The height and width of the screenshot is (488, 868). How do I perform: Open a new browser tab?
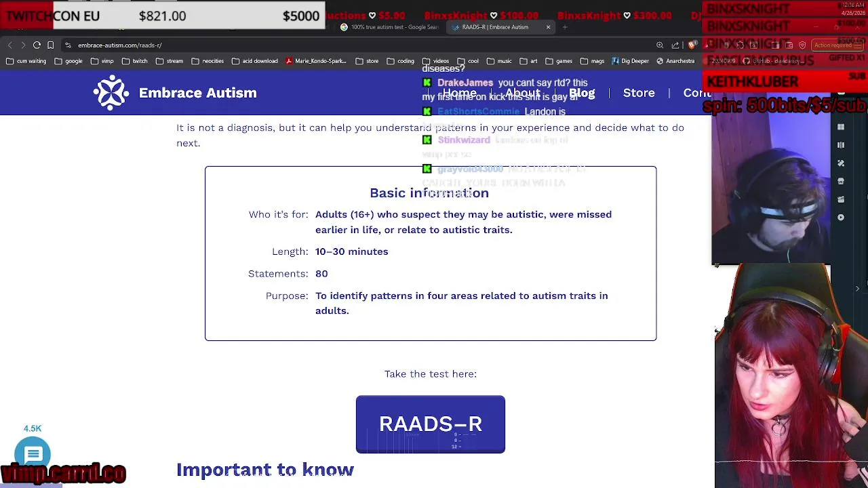click(x=565, y=27)
